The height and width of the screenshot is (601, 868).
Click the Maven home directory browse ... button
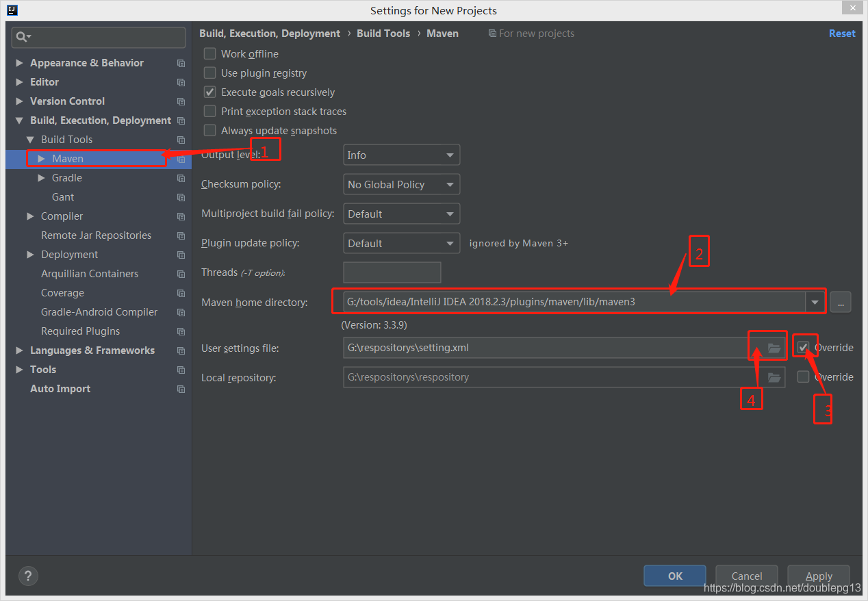point(841,302)
